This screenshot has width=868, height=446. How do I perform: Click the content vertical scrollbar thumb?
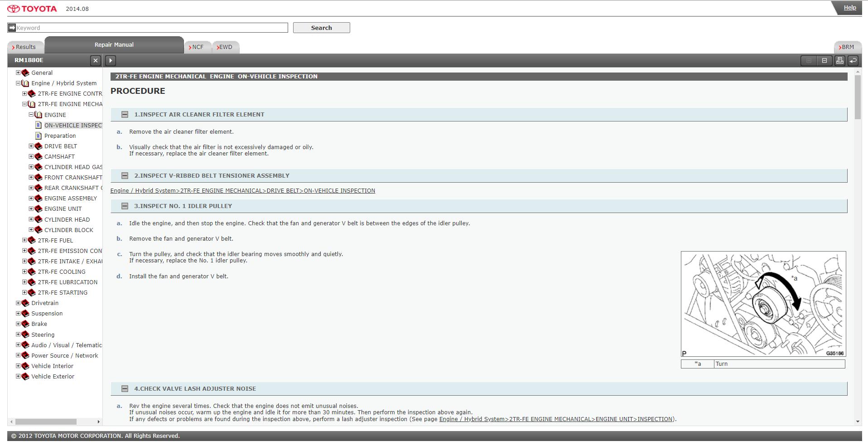coord(858,97)
